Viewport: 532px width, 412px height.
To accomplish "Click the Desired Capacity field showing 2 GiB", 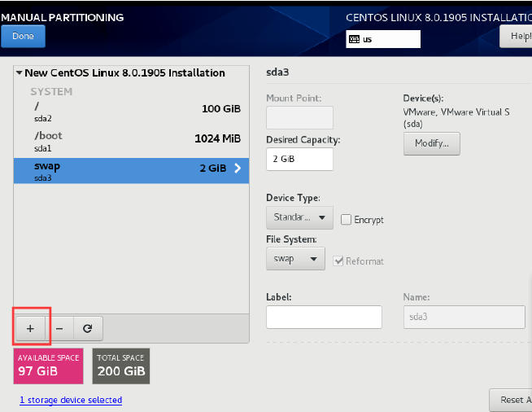I will (x=299, y=159).
